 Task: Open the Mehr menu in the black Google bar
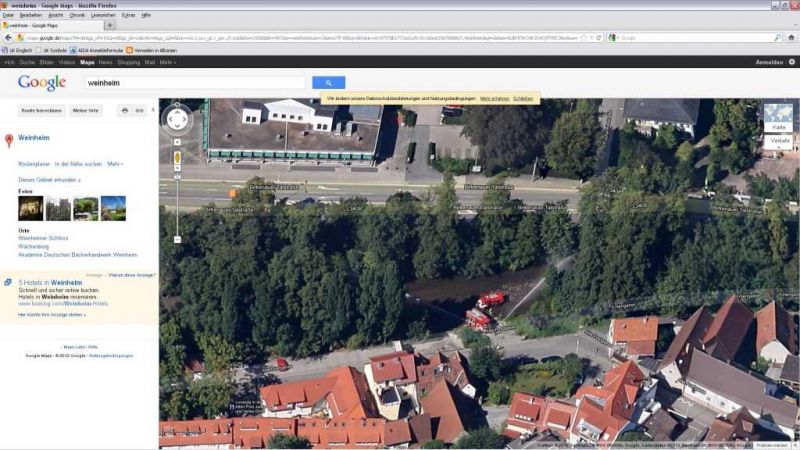tap(167, 62)
